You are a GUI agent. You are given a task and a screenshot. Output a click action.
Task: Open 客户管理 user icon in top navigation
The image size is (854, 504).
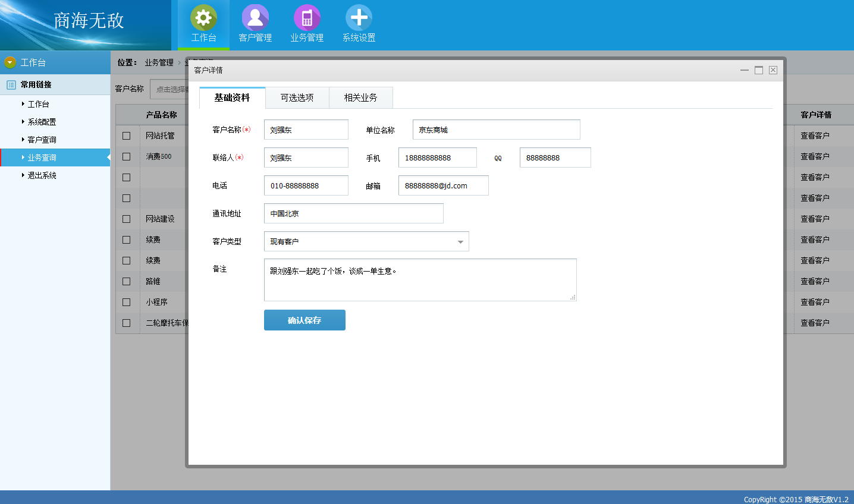[x=255, y=18]
